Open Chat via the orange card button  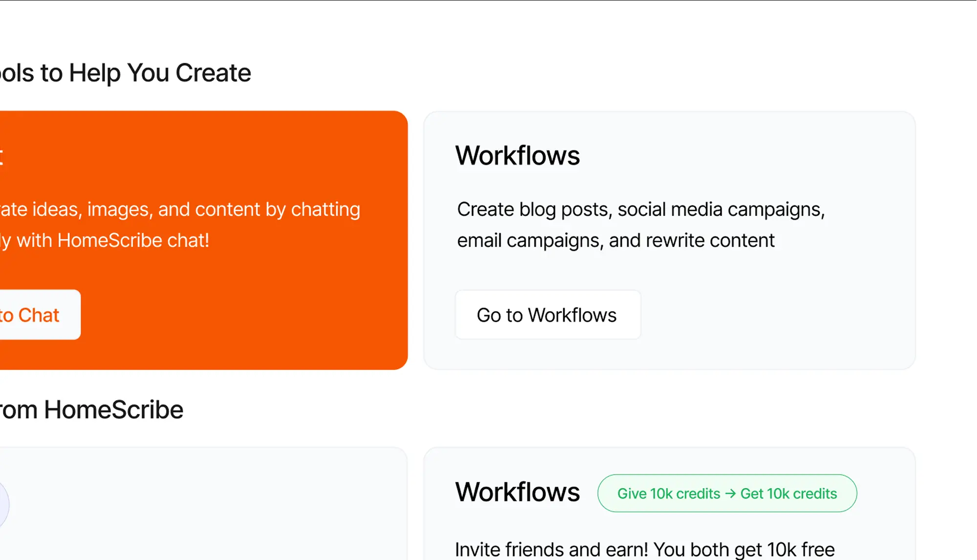(x=34, y=315)
